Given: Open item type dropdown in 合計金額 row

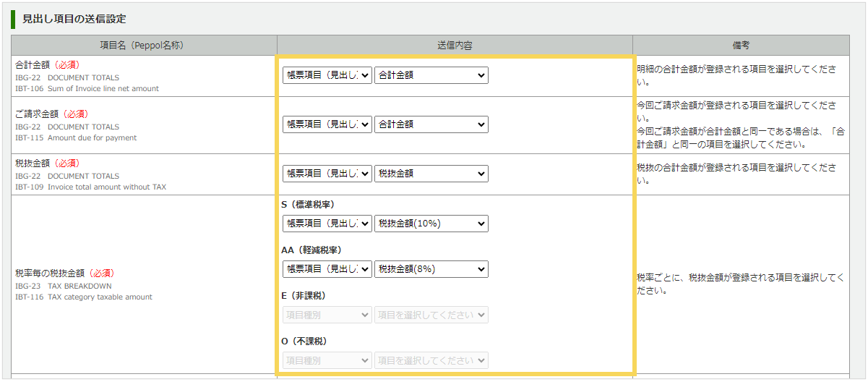Looking at the screenshot, I should click(327, 75).
